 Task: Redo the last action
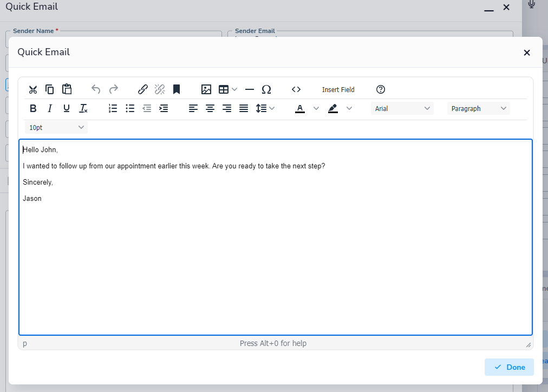coord(113,89)
